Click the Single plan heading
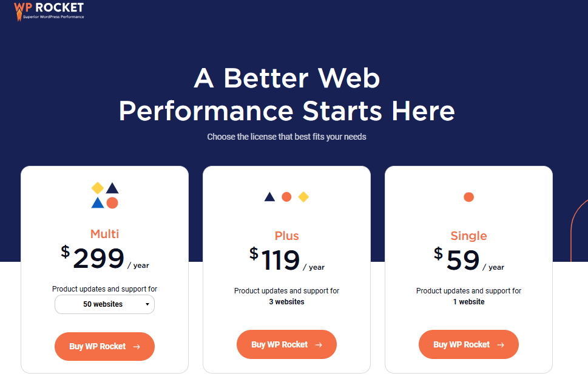The image size is (588, 376). 468,236
